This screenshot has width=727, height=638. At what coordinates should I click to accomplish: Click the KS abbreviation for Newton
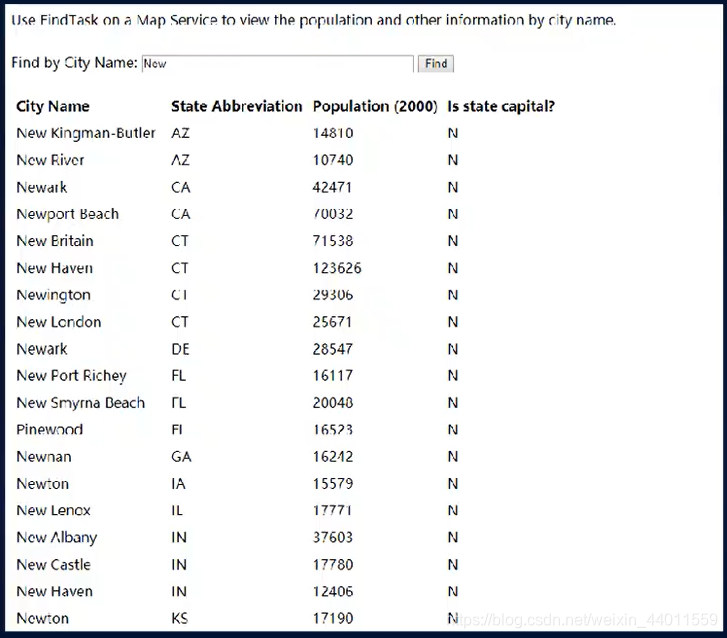[179, 618]
